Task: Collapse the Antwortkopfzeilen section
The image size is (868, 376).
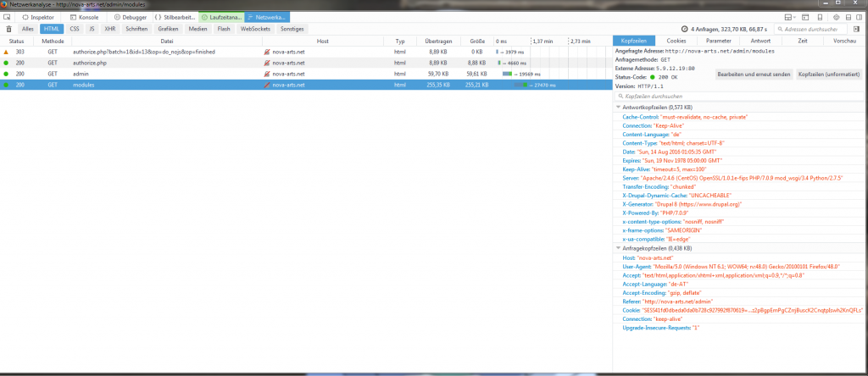Action: 618,108
